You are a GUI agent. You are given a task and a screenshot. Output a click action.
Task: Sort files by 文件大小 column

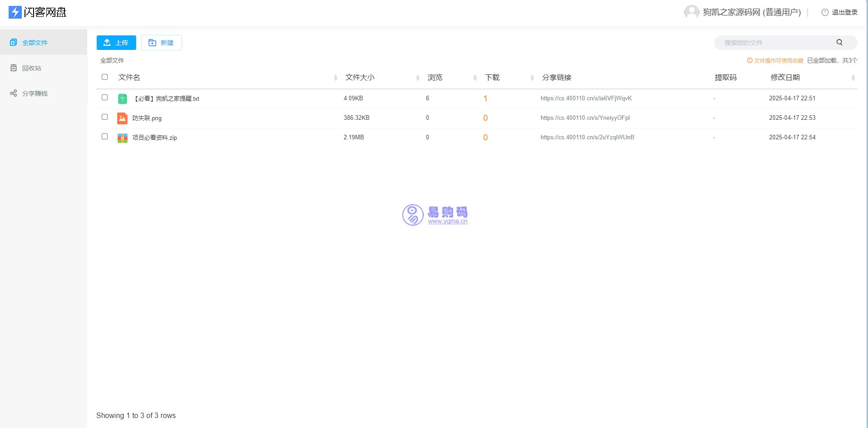point(359,77)
